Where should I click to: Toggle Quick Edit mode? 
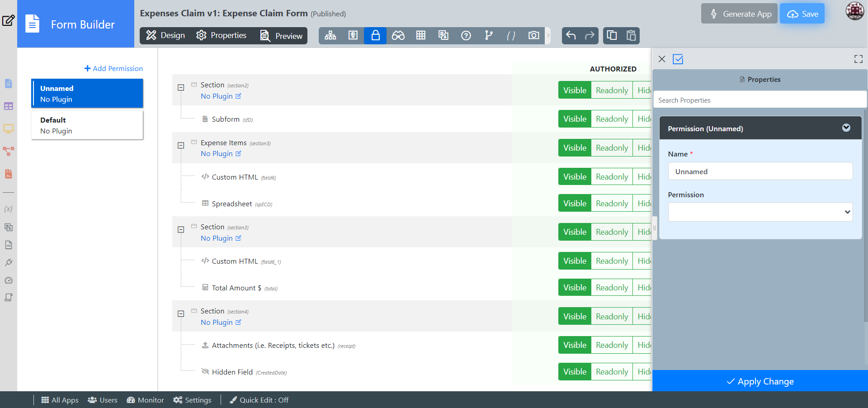point(259,400)
